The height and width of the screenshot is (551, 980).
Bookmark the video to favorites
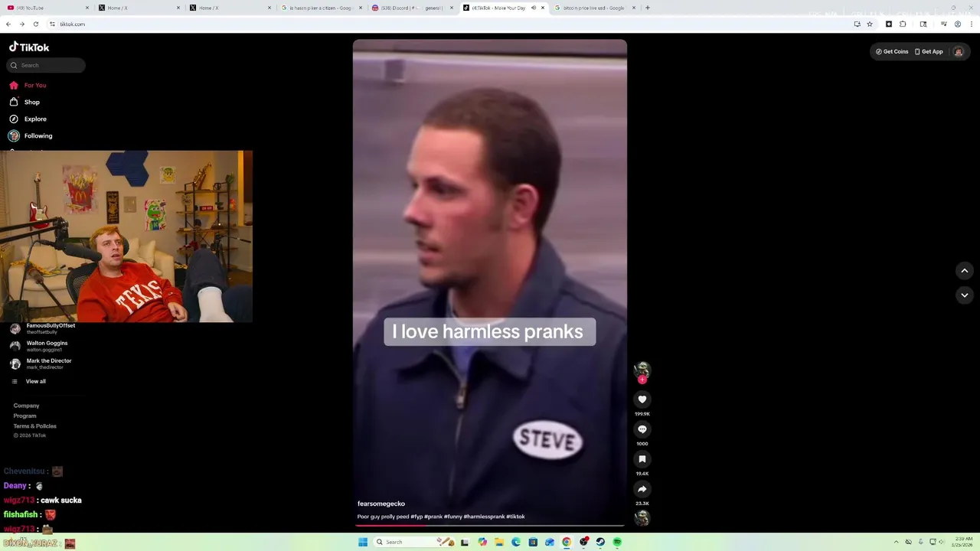point(642,459)
